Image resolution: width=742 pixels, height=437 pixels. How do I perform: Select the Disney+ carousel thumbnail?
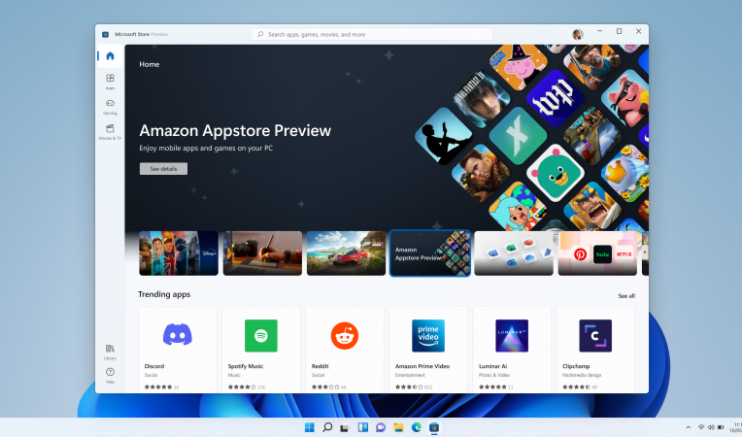178,253
